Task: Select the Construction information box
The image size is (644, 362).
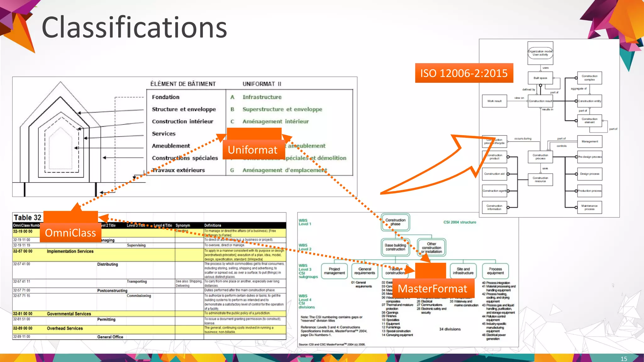Action: click(x=494, y=207)
